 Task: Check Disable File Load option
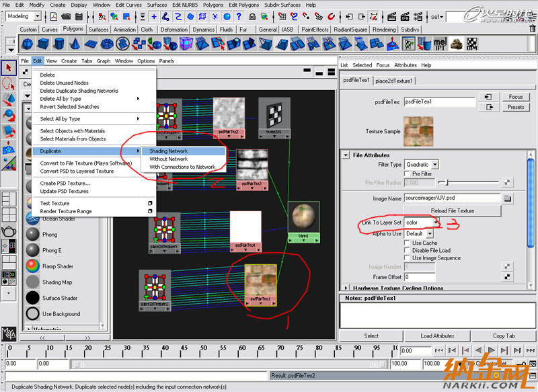[x=408, y=251]
